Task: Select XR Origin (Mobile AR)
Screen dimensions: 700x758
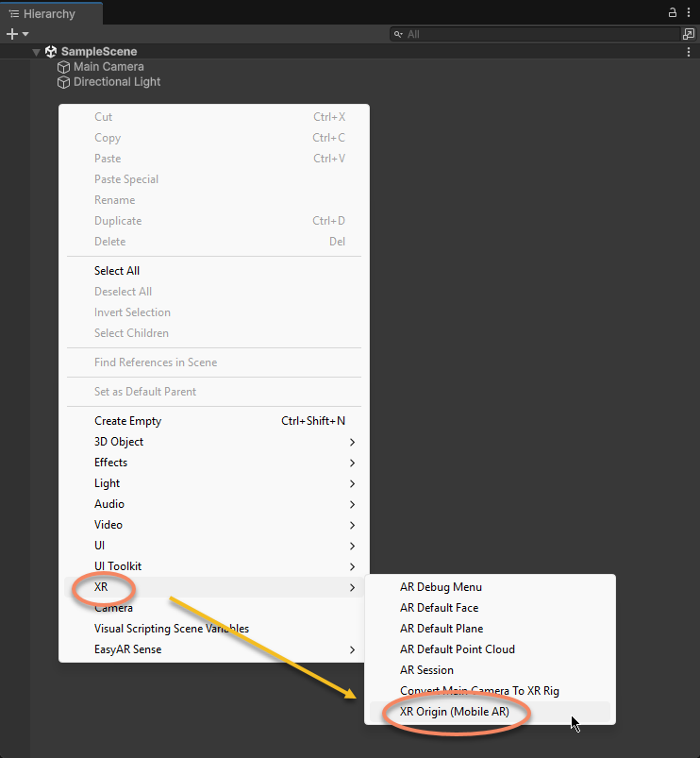Action: click(455, 712)
